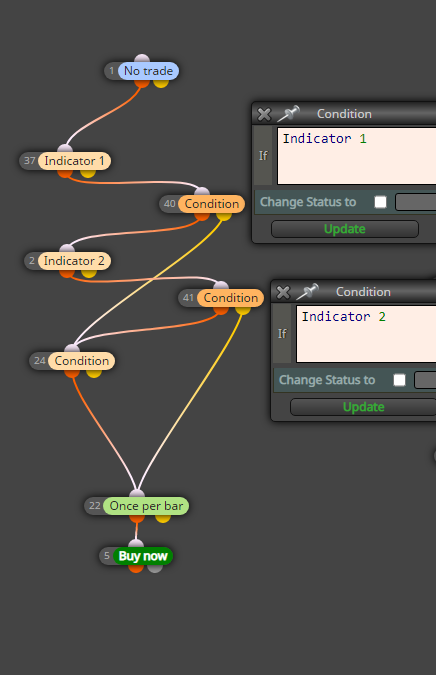Screen dimensions: 436x675
Task: Click Update in Indicator 2 Condition panel
Action: pos(363,407)
